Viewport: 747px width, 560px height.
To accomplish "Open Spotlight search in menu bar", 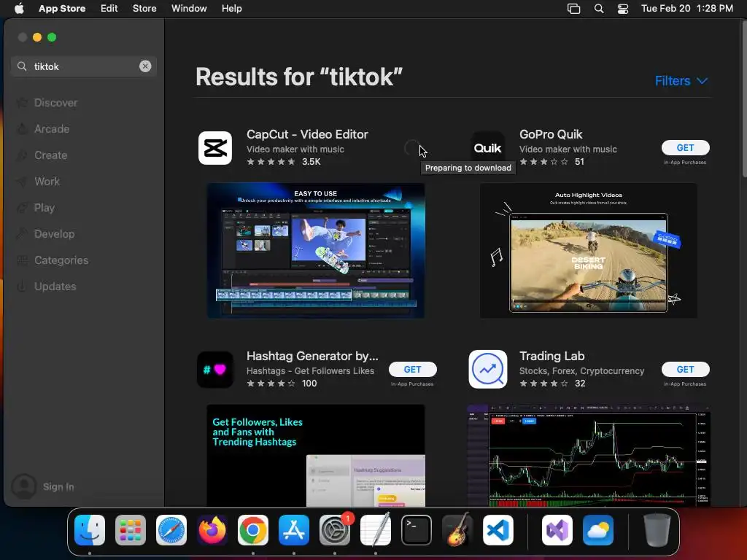I will coord(599,9).
